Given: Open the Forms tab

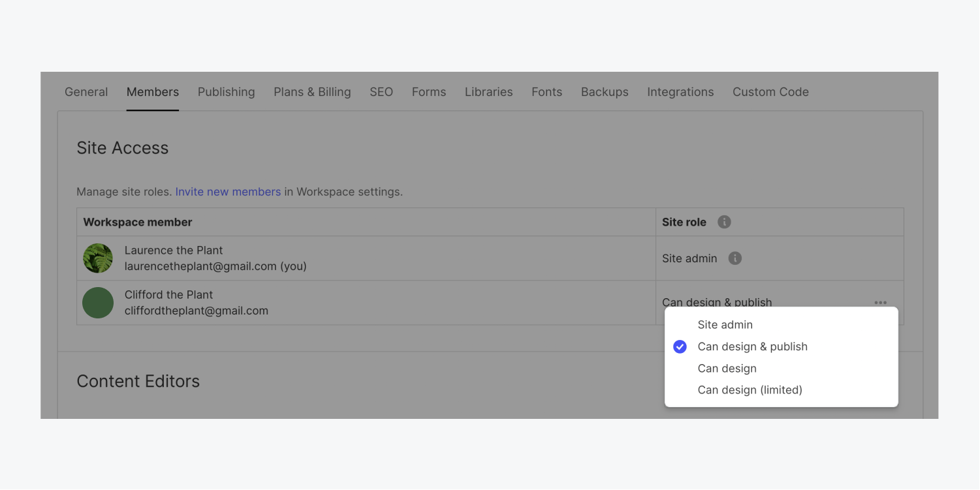Looking at the screenshot, I should point(429,92).
